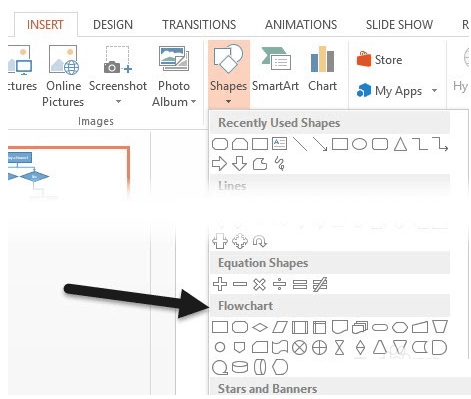Image resolution: width=471 pixels, height=399 pixels.
Task: Insert the Plus equation shape
Action: pyautogui.click(x=220, y=284)
